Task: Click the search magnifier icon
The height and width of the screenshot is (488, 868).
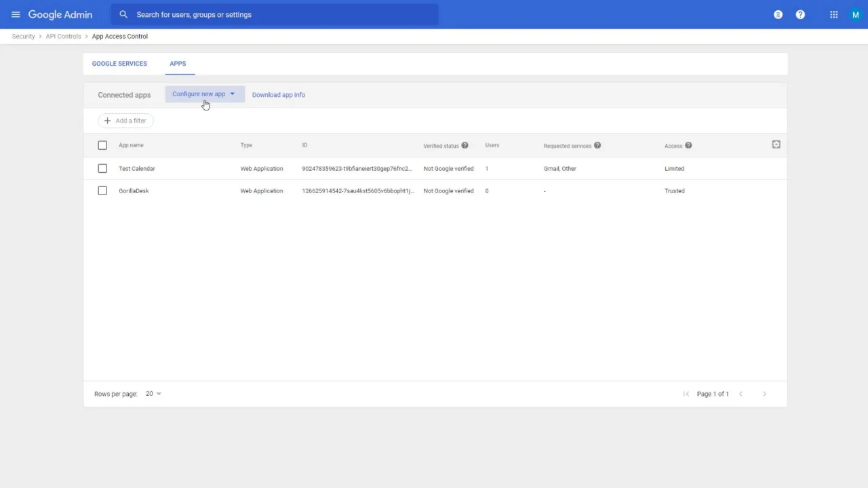Action: [x=123, y=14]
